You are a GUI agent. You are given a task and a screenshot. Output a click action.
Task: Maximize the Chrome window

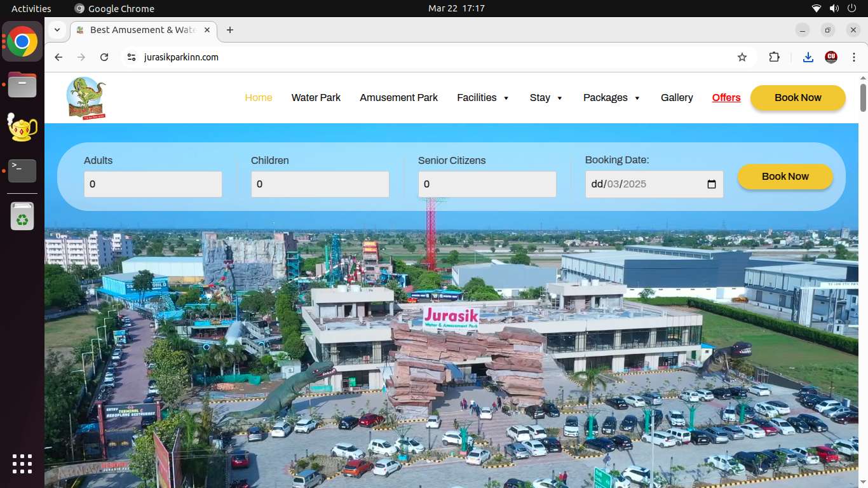(828, 30)
